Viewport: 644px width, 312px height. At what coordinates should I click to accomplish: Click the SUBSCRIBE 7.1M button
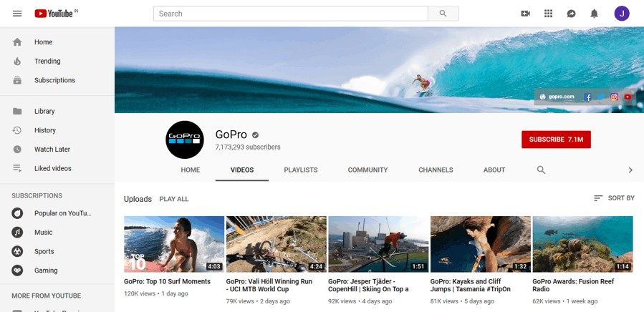click(x=556, y=140)
